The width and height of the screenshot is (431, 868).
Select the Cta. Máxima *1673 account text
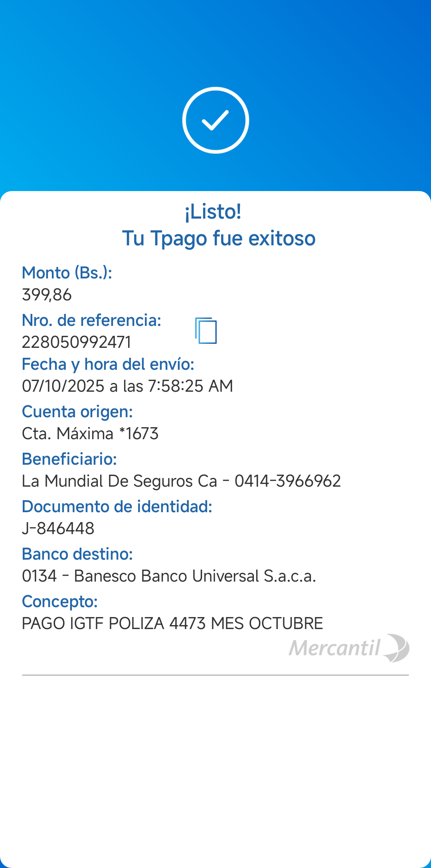pyautogui.click(x=90, y=434)
